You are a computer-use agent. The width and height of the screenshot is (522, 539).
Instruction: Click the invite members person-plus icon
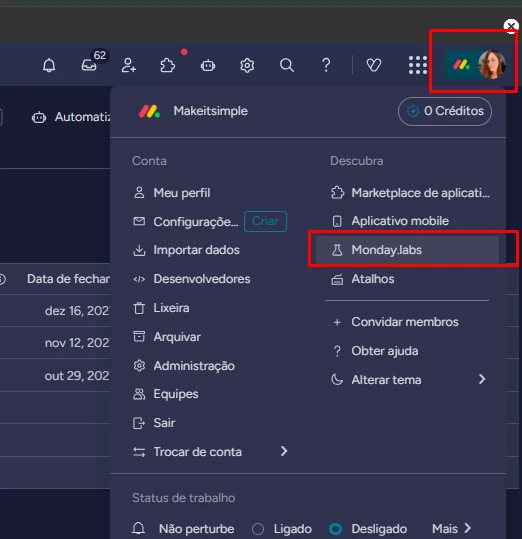pyautogui.click(x=129, y=65)
